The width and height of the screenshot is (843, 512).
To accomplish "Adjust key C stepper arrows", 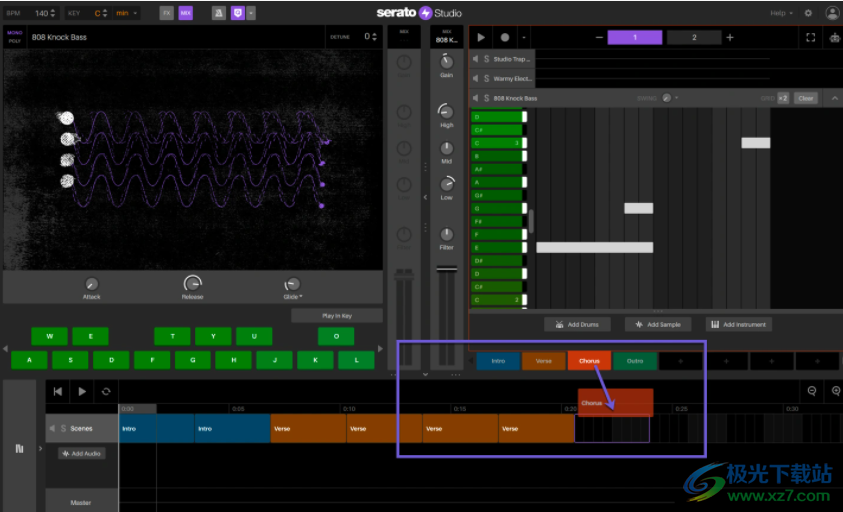I will (x=105, y=13).
